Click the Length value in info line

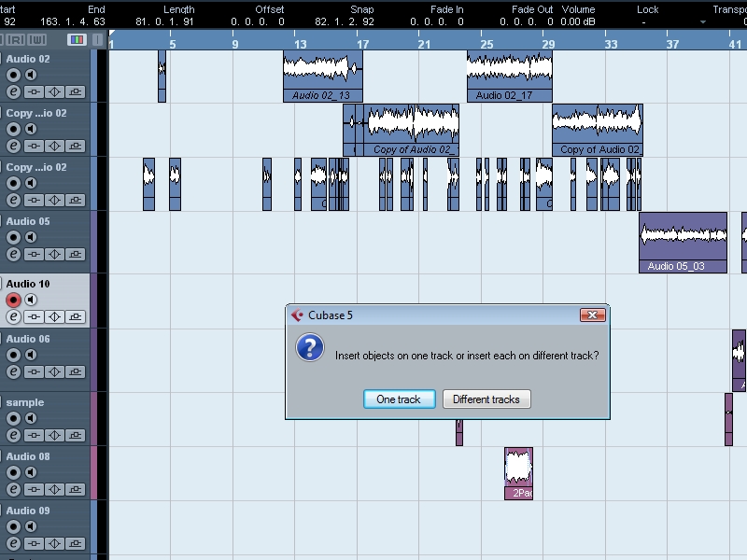click(x=164, y=21)
